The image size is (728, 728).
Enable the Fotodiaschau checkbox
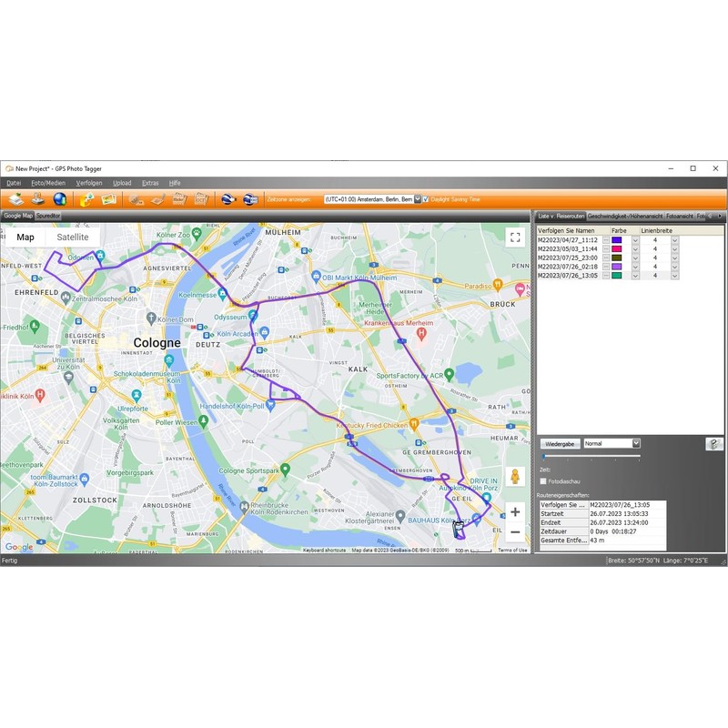543,481
